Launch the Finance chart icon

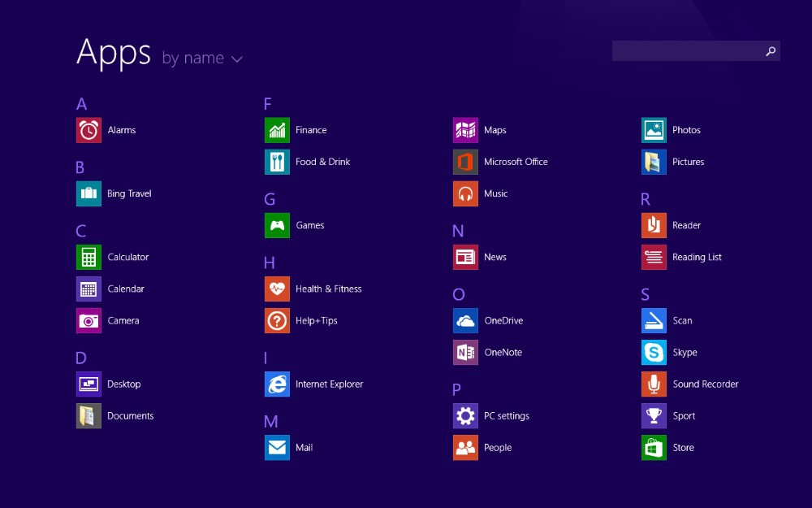click(x=277, y=130)
